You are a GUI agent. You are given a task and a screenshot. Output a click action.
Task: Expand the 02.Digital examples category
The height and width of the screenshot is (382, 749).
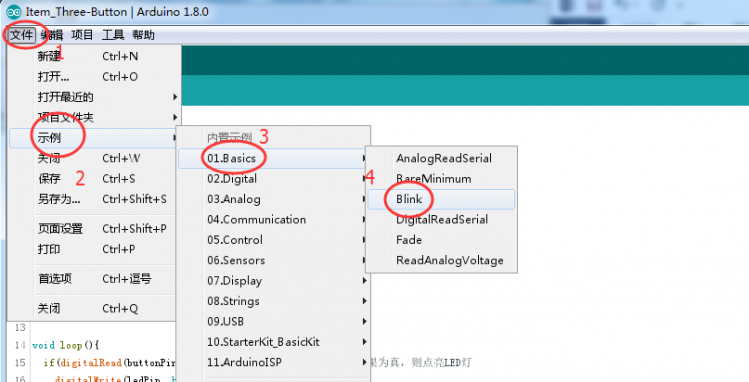pyautogui.click(x=273, y=179)
